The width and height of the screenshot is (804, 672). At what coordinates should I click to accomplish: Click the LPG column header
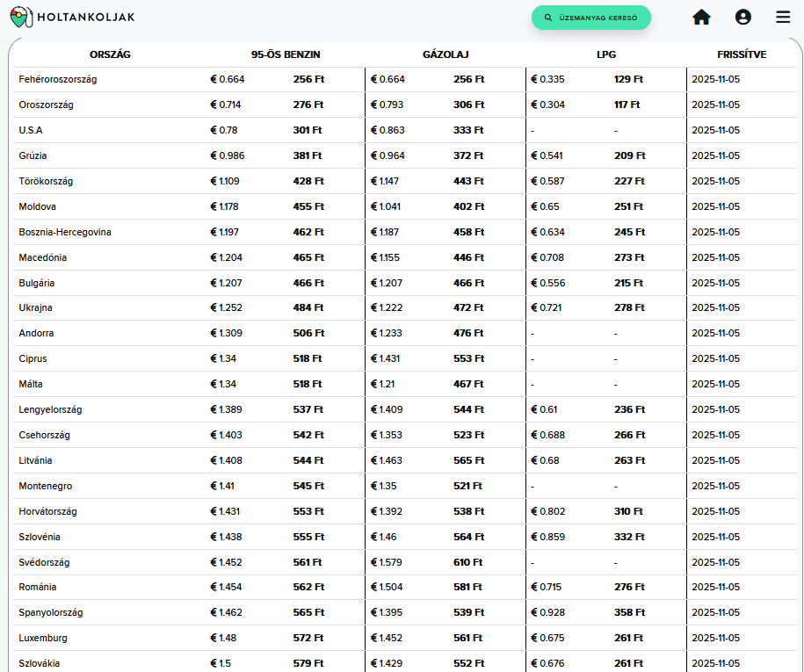[606, 54]
